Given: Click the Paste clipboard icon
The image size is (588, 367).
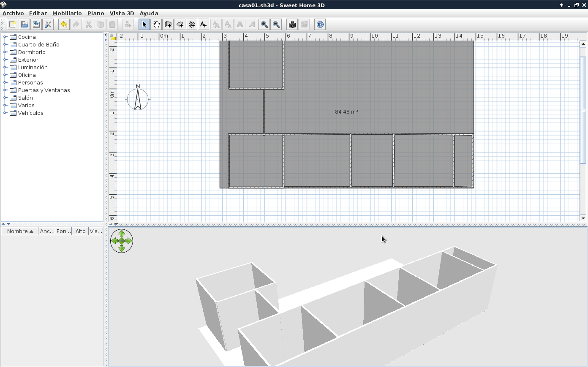Looking at the screenshot, I should click(112, 24).
